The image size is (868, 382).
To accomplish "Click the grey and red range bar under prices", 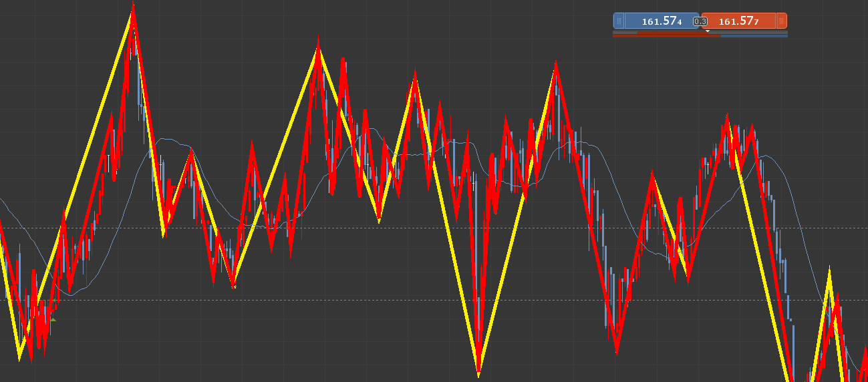I will [700, 32].
